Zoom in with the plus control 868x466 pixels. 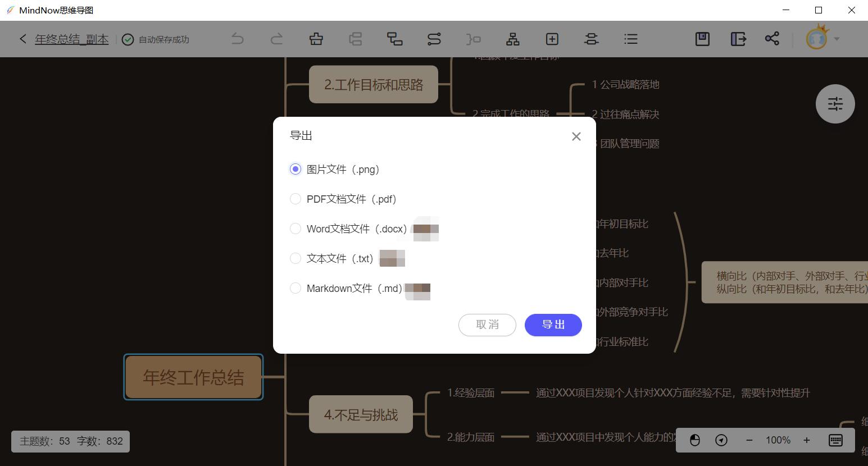[806, 440]
